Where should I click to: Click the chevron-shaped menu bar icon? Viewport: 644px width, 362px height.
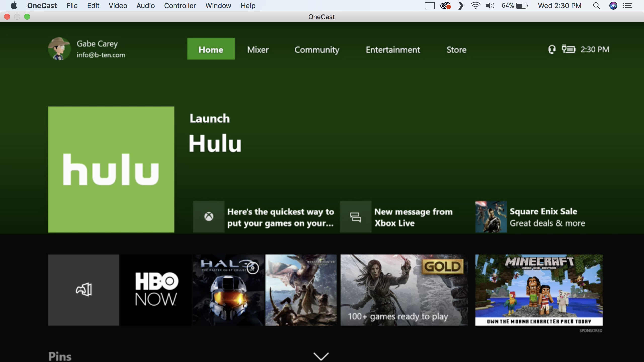coord(461,5)
